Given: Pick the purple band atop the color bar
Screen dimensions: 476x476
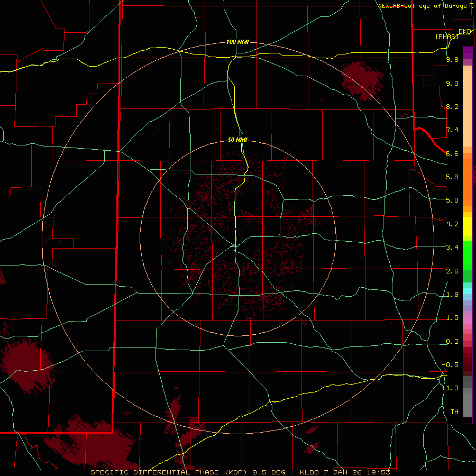Looking at the screenshot, I should (x=467, y=53).
